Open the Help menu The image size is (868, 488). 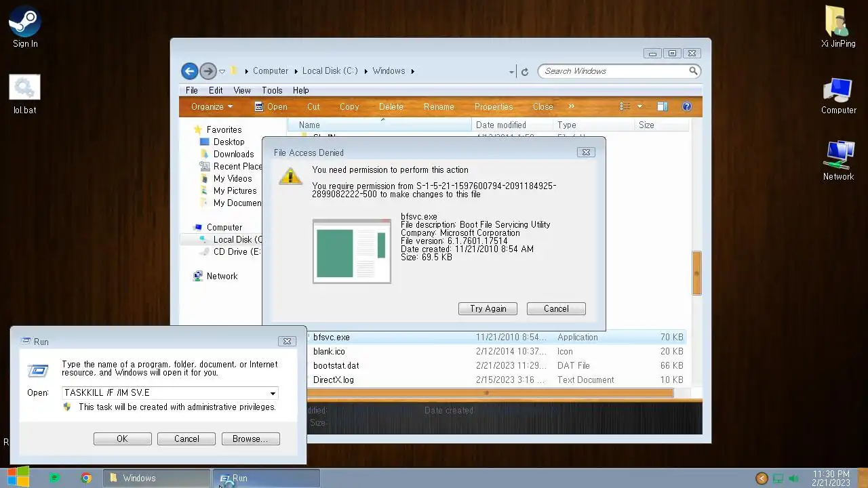(x=301, y=90)
